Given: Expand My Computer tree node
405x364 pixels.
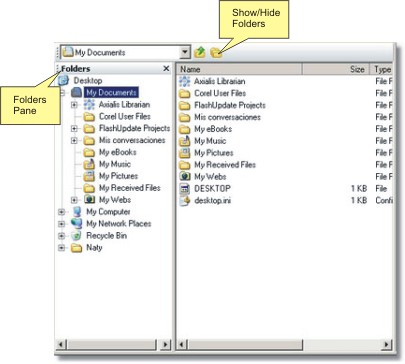Looking at the screenshot, I should tap(61, 212).
